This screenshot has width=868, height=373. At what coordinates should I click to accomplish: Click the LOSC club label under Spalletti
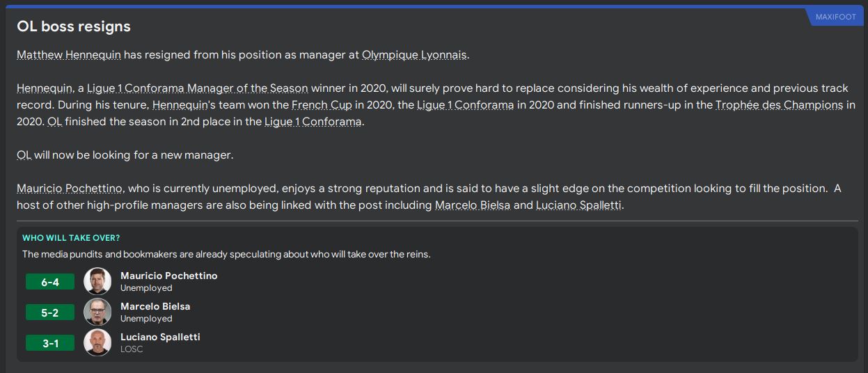(132, 349)
